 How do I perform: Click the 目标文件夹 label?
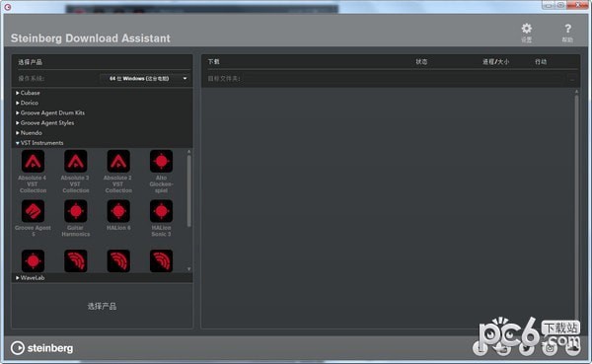[x=224, y=79]
